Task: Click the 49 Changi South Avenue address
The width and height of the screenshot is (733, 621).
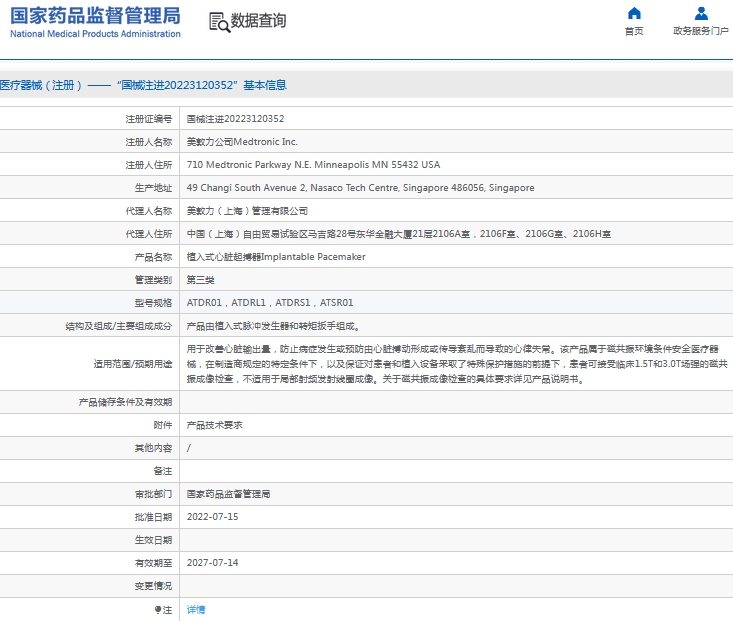Action: click(360, 188)
